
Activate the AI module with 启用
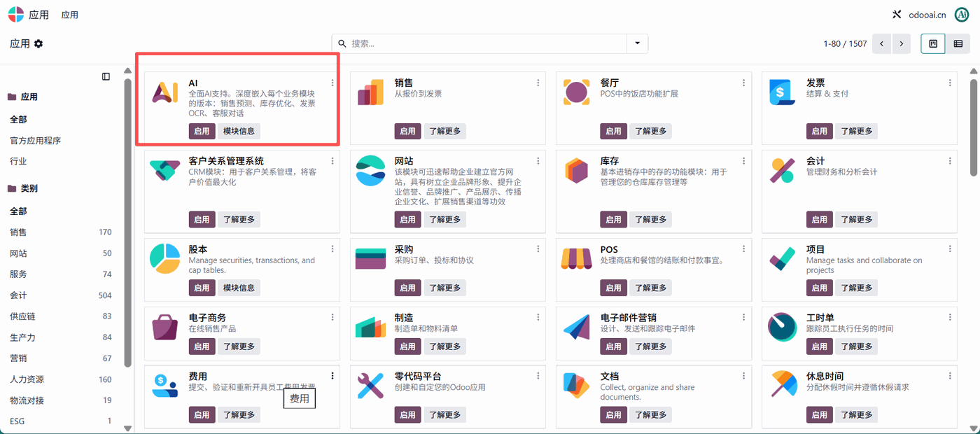coord(202,131)
